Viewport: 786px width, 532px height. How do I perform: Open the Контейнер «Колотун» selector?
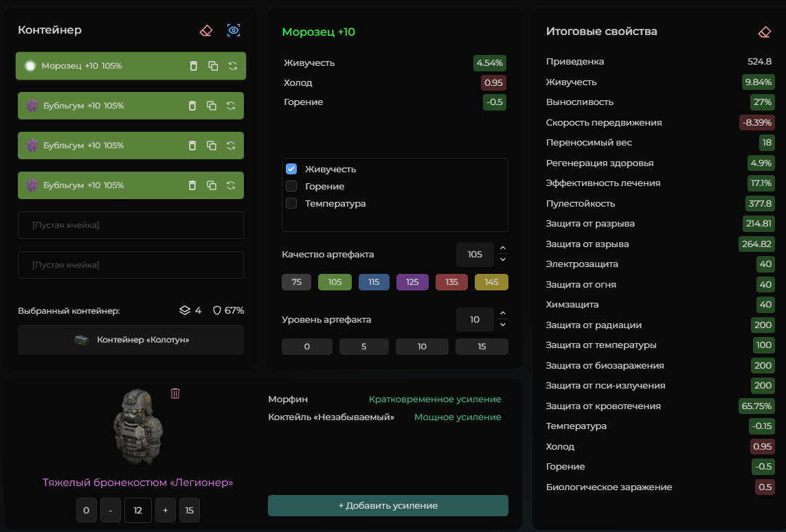click(x=131, y=340)
